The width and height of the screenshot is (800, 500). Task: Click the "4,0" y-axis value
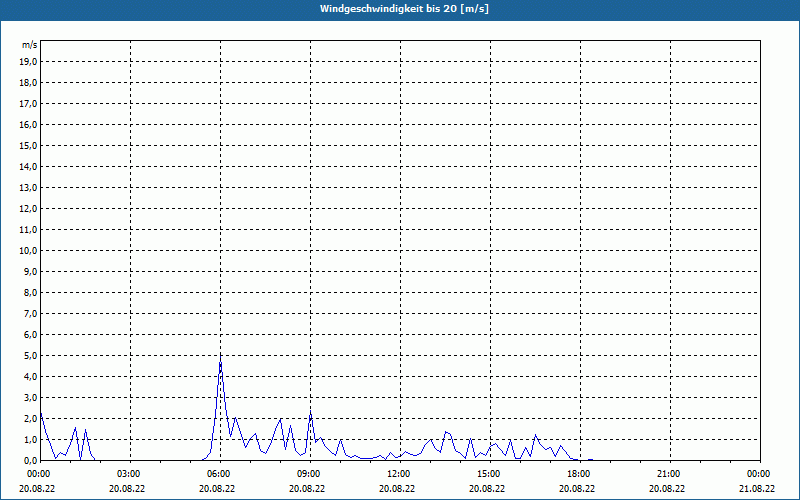[x=31, y=376]
